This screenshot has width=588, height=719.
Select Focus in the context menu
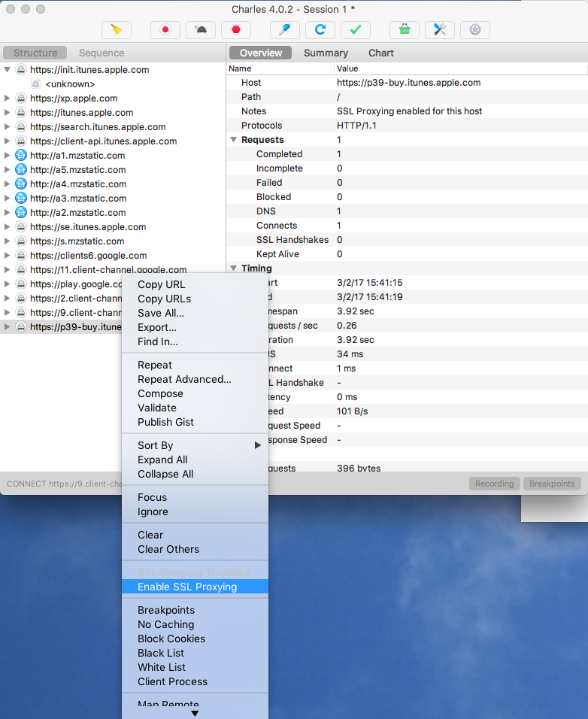tap(195, 497)
